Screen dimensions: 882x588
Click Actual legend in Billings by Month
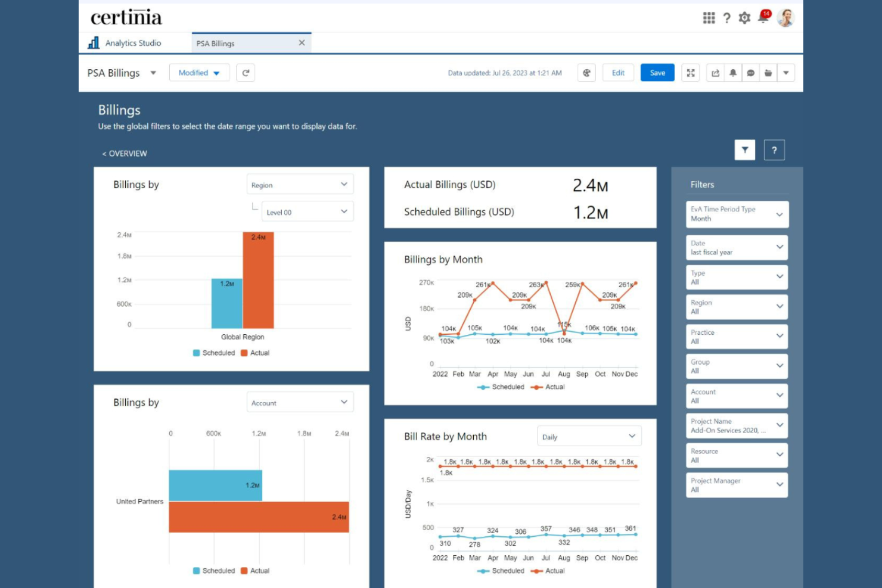tap(548, 387)
